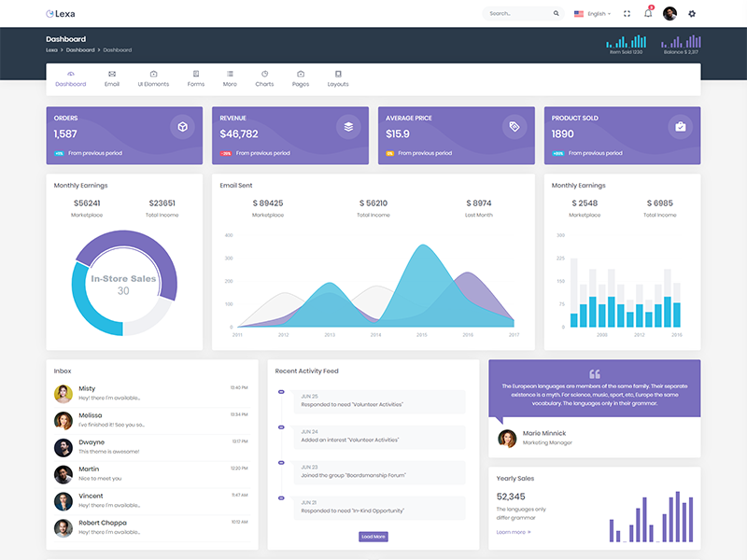Click the Lexa logo
Image resolution: width=747 pixels, height=560 pixels.
pos(61,14)
